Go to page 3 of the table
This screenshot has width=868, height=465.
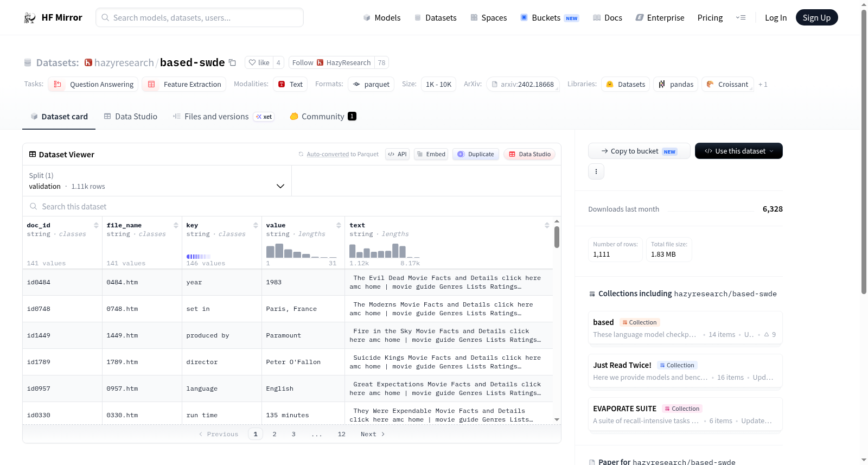(293, 434)
